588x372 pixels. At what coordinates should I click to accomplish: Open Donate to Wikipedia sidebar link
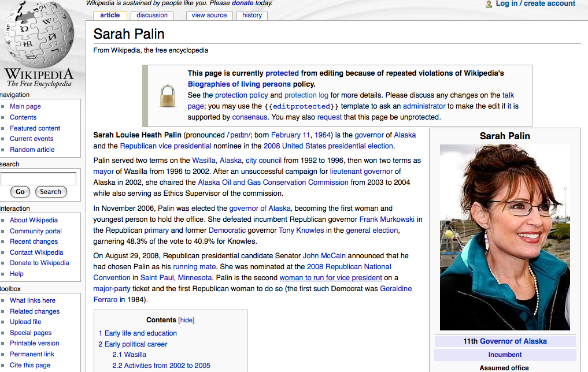(x=39, y=263)
